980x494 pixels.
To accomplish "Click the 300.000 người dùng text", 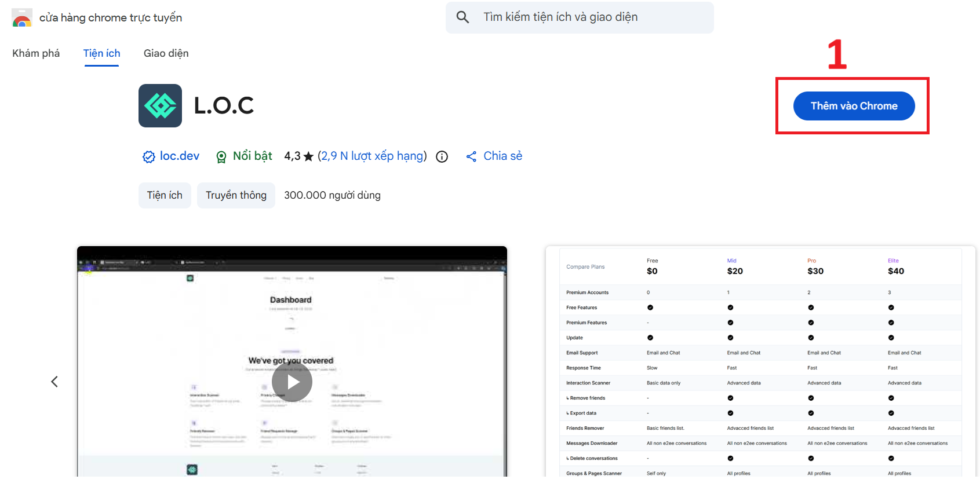I will point(332,195).
